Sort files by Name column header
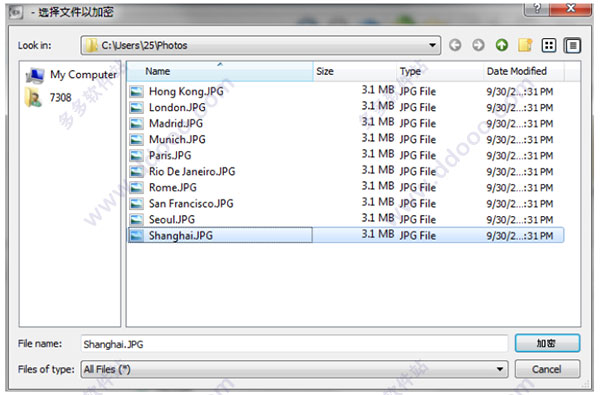The width and height of the screenshot is (600, 395). 220,71
